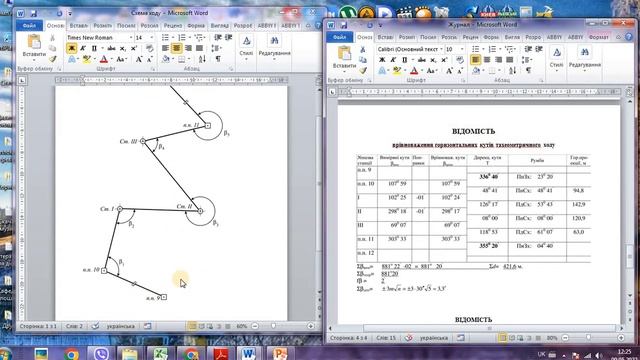Open Файл tab in the Журнал window
This screenshot has height=360, width=640.
click(340, 37)
